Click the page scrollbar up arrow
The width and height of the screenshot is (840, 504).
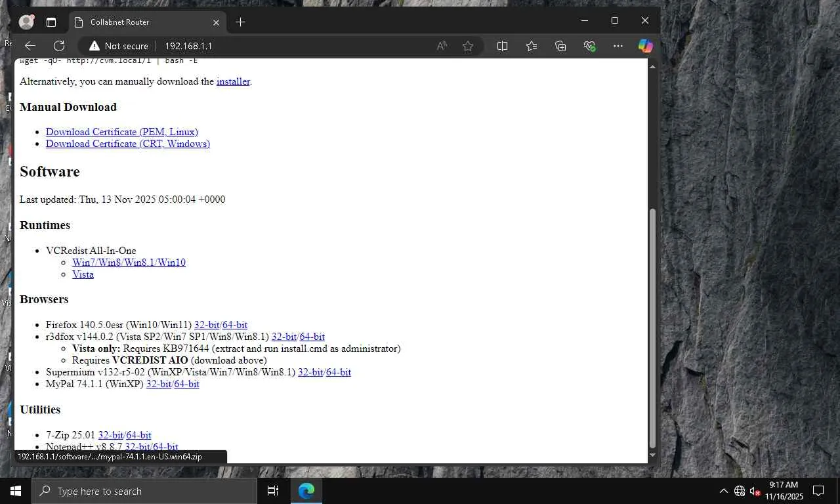652,66
